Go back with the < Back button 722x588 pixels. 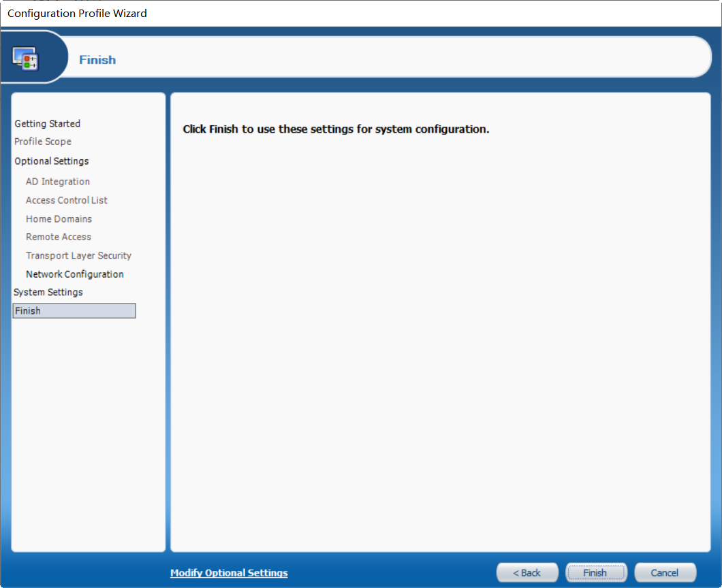tap(527, 573)
